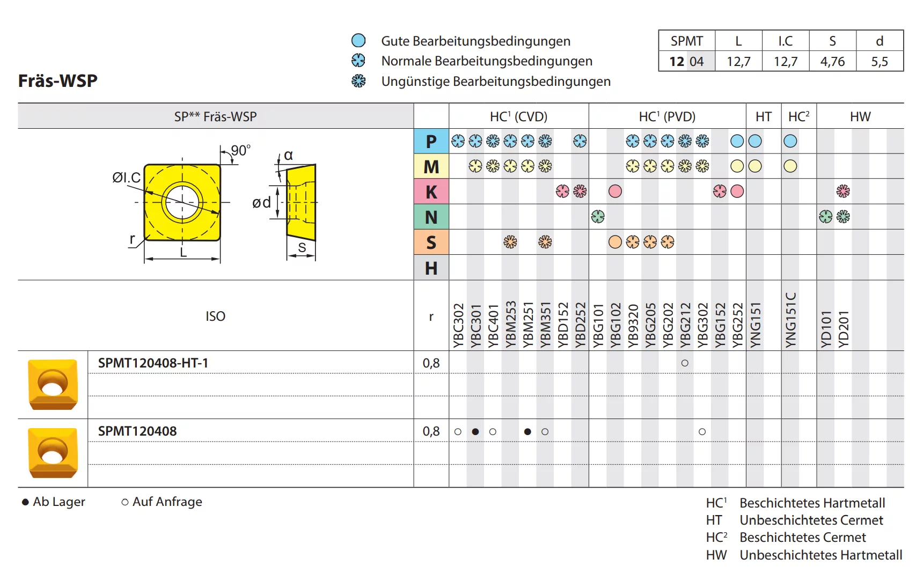Click the solid pink circle under YBG102 in row K
The height and width of the screenshot is (588, 916).
[615, 191]
